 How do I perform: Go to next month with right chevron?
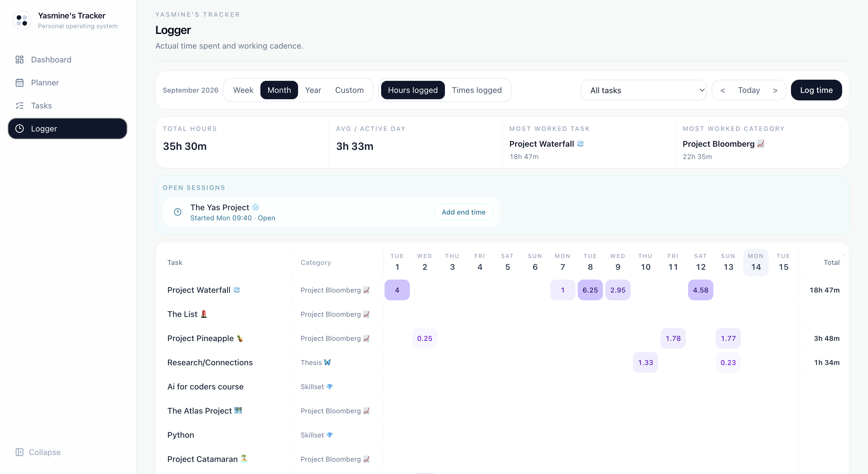click(775, 90)
